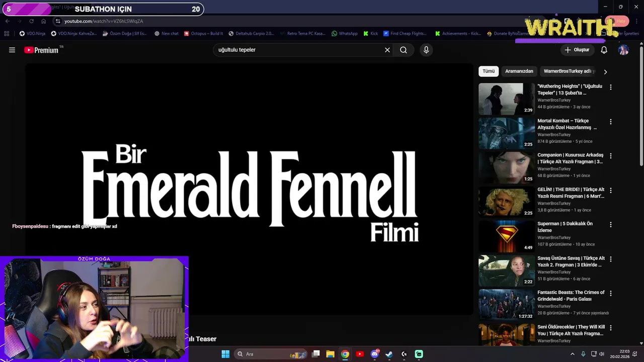Screen dimensions: 644x362
Task: Open File Explorer from taskbar
Action: (330, 354)
